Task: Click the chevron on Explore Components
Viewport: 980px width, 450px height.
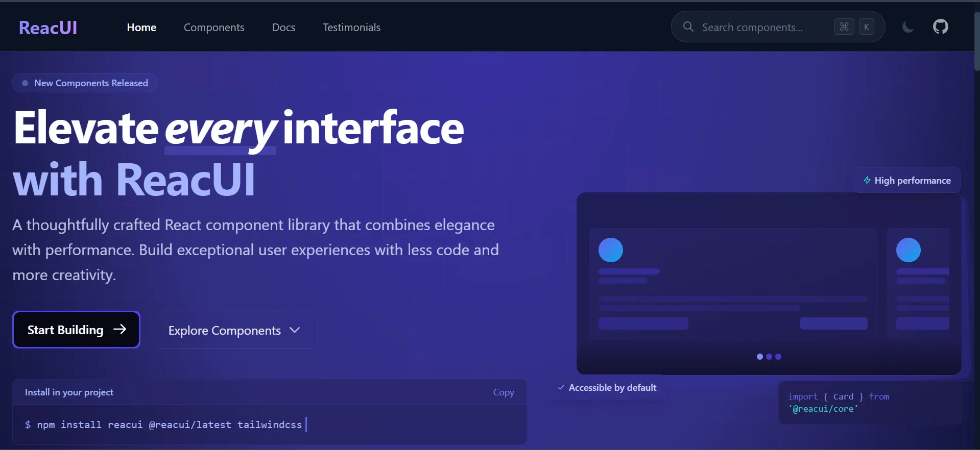Action: click(x=295, y=330)
